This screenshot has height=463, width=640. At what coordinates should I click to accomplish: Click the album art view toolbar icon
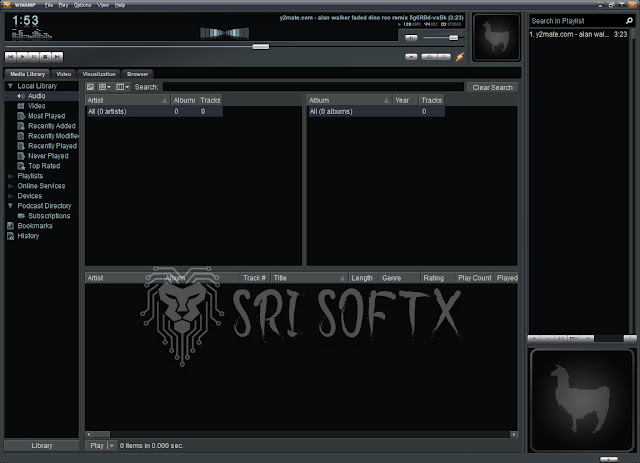click(x=90, y=87)
